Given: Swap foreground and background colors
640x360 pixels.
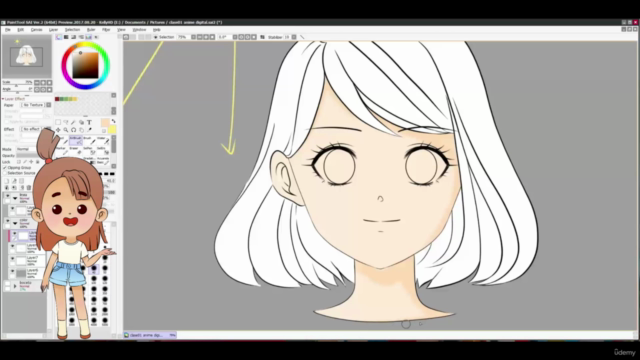Looking at the screenshot, I should pyautogui.click(x=113, y=121).
